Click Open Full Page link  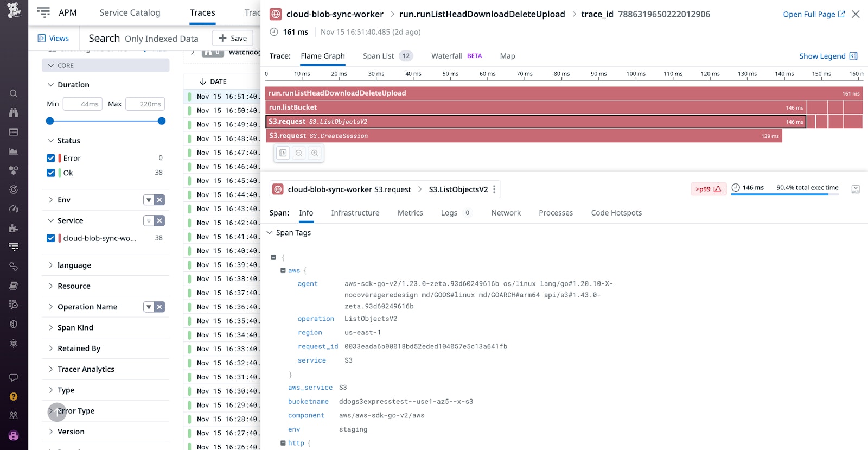click(813, 14)
